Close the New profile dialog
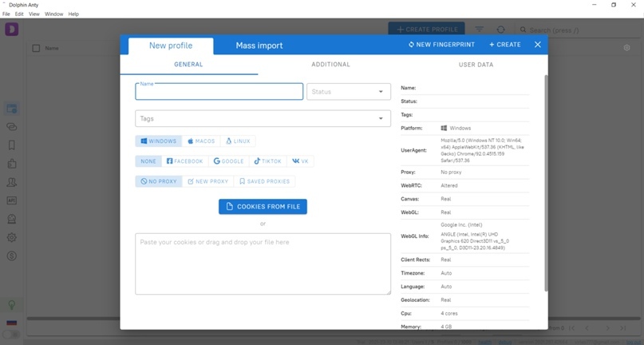The image size is (644, 345). click(538, 45)
